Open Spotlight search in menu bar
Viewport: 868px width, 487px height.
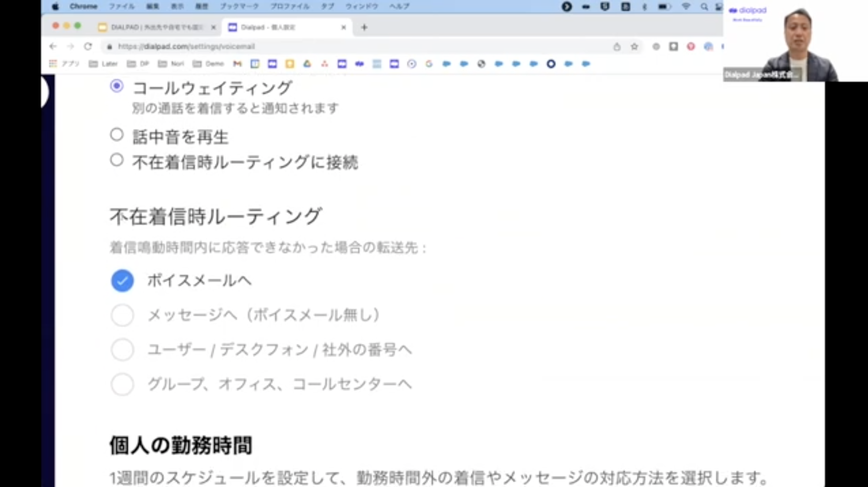coord(704,7)
